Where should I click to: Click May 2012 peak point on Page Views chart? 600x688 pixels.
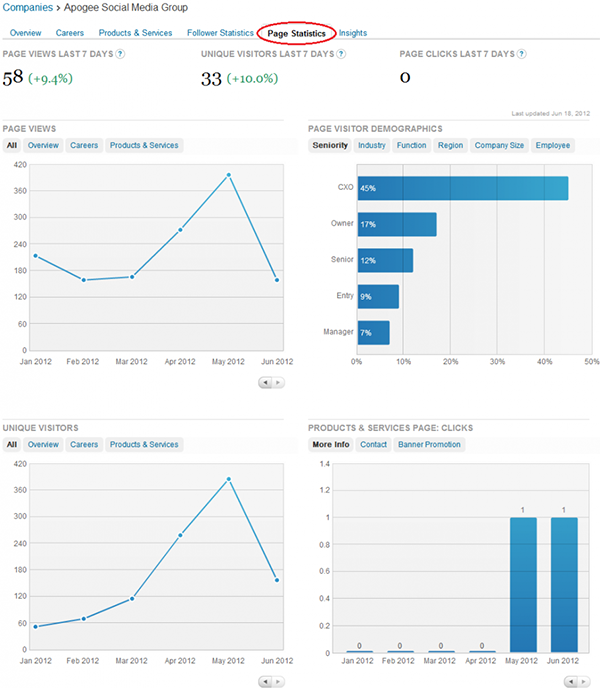click(229, 175)
